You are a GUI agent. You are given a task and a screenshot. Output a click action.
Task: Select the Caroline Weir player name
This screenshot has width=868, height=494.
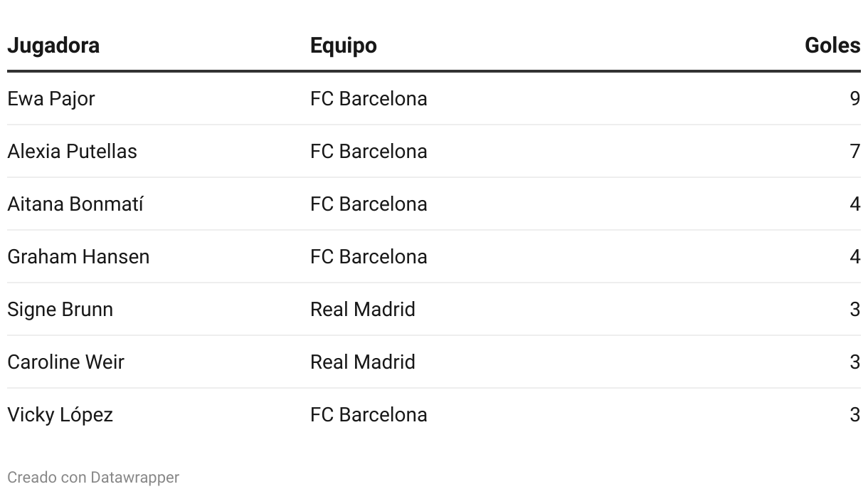click(65, 362)
